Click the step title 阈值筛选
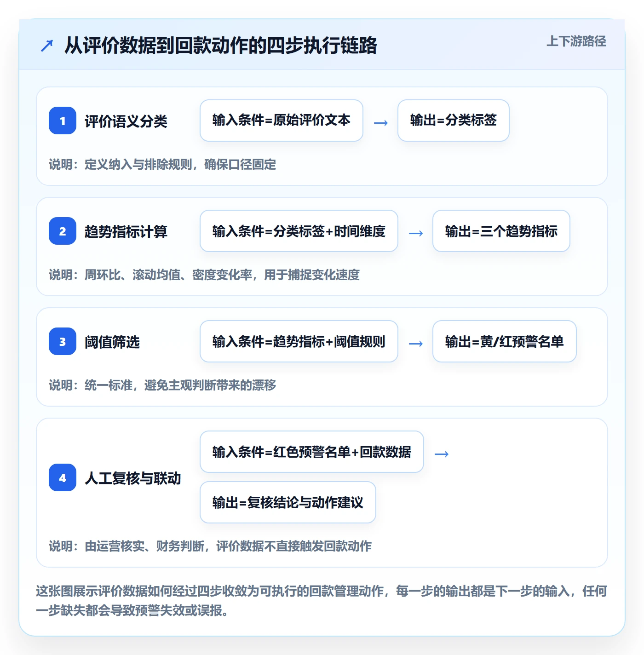The height and width of the screenshot is (655, 644). point(112,342)
